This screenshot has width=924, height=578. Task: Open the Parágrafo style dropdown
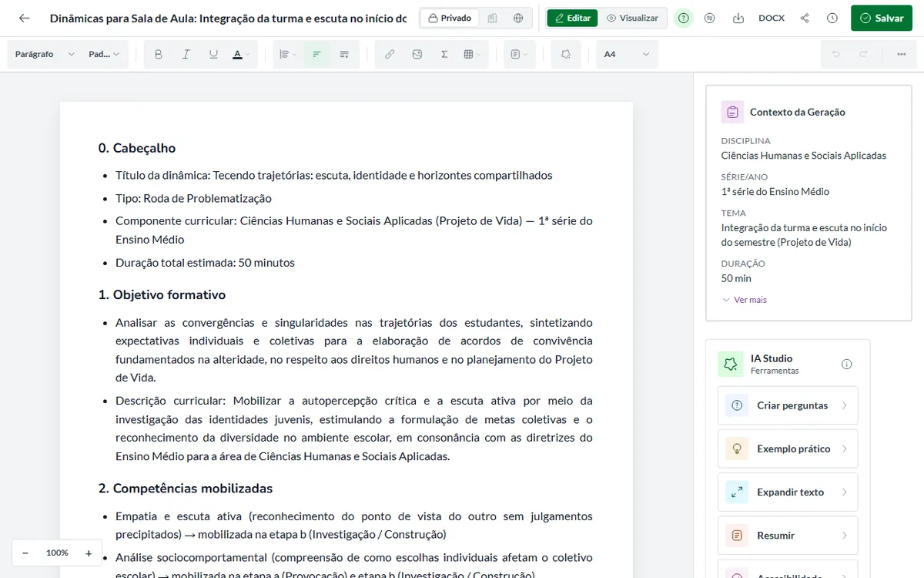click(x=45, y=55)
